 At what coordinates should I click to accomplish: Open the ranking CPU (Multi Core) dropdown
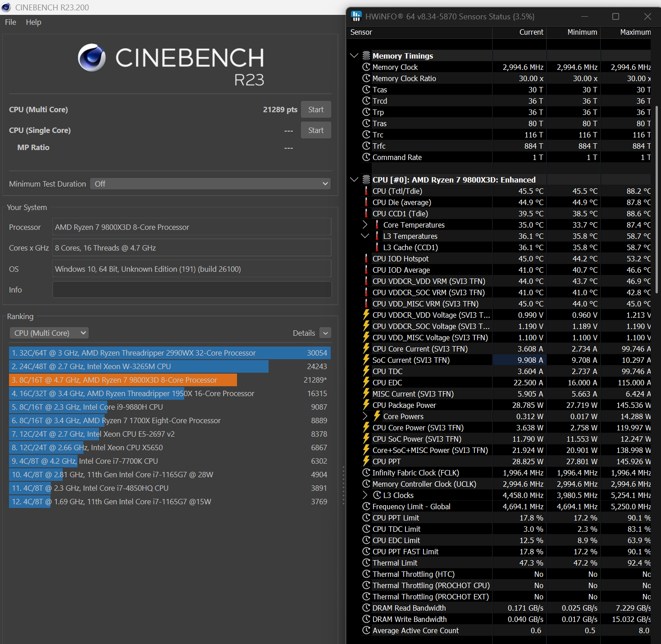[x=49, y=333]
